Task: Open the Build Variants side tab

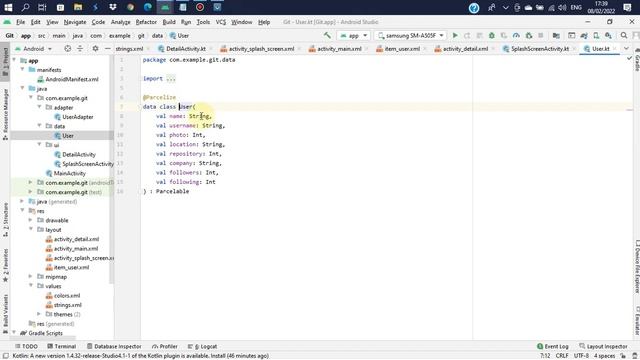Action: pyautogui.click(x=5, y=314)
